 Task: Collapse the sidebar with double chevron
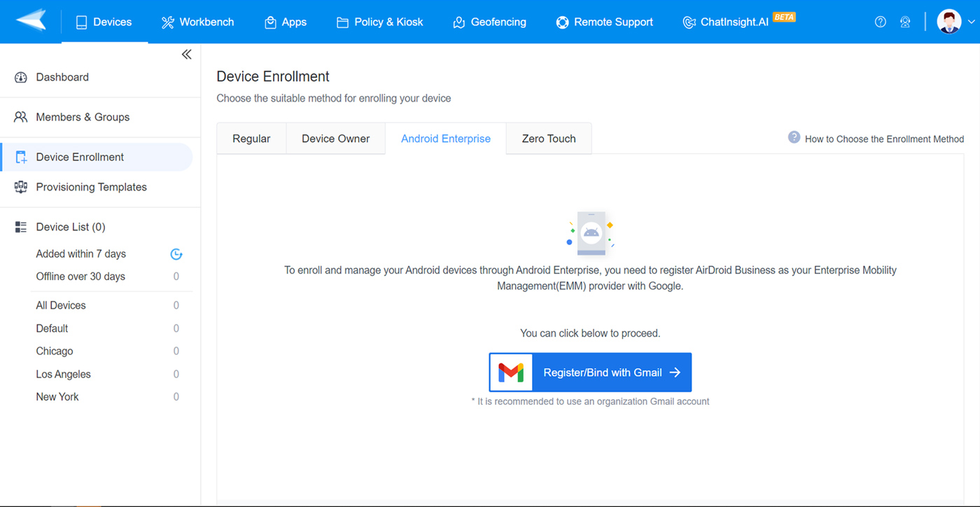186,55
